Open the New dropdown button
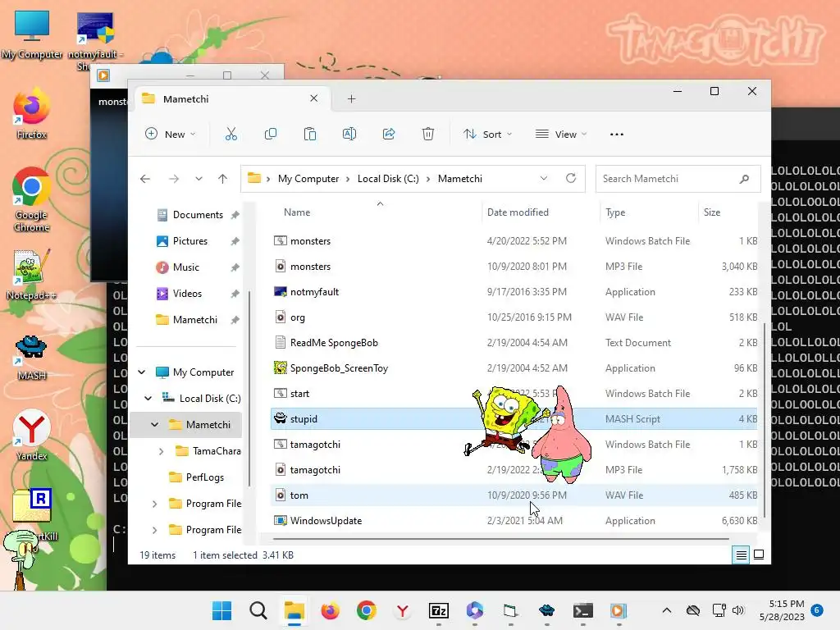 pos(171,134)
